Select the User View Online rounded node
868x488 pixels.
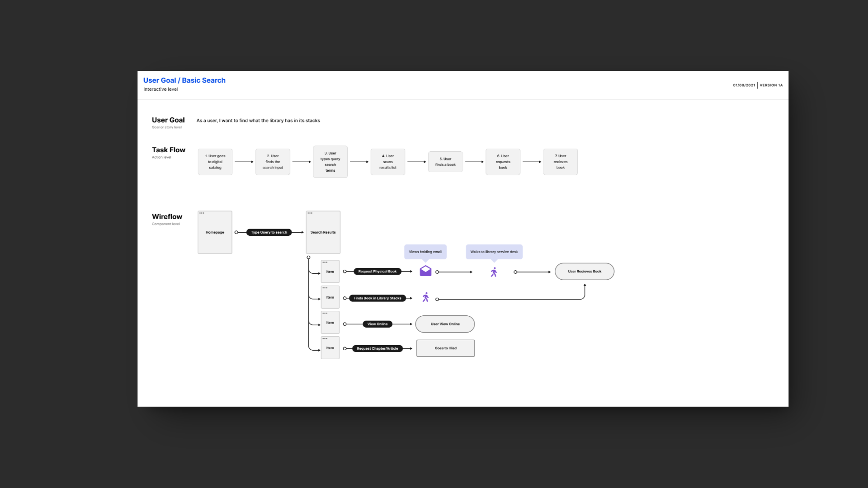(x=445, y=324)
